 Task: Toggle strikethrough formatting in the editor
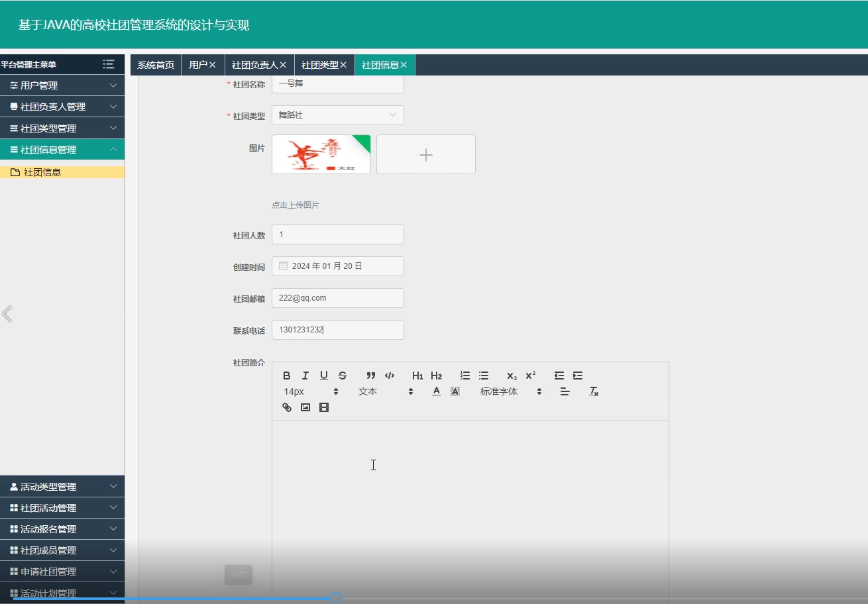(343, 376)
